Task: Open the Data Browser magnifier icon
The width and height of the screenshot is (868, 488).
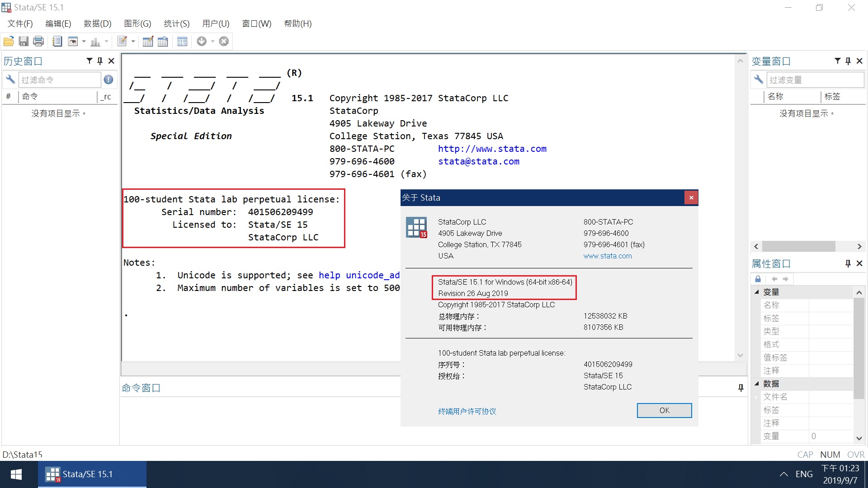Action: pyautogui.click(x=163, y=42)
